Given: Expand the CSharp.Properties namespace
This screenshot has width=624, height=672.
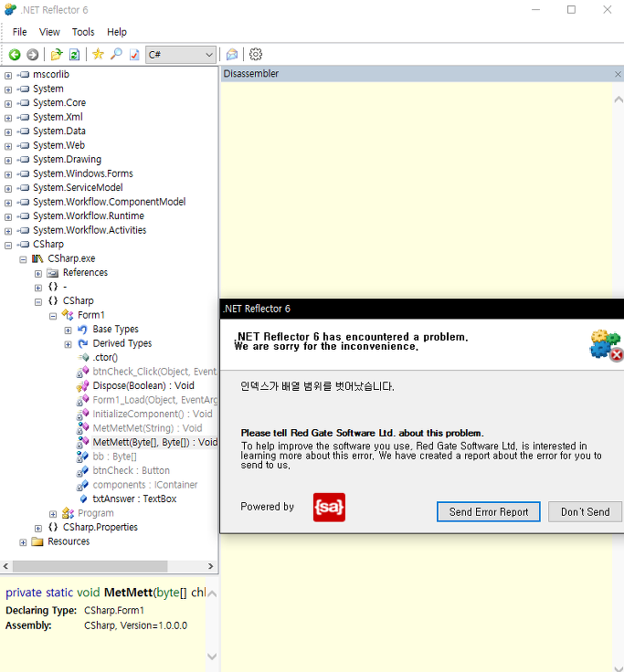Looking at the screenshot, I should (38, 528).
